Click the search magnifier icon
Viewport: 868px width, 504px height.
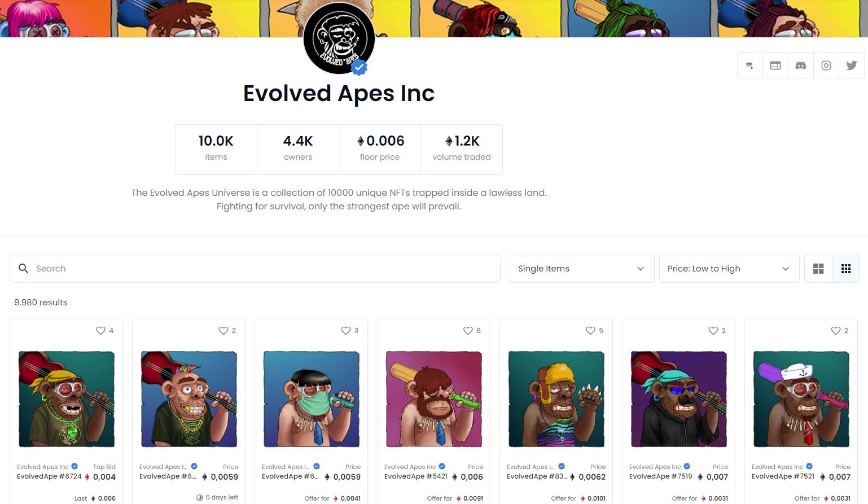23,269
